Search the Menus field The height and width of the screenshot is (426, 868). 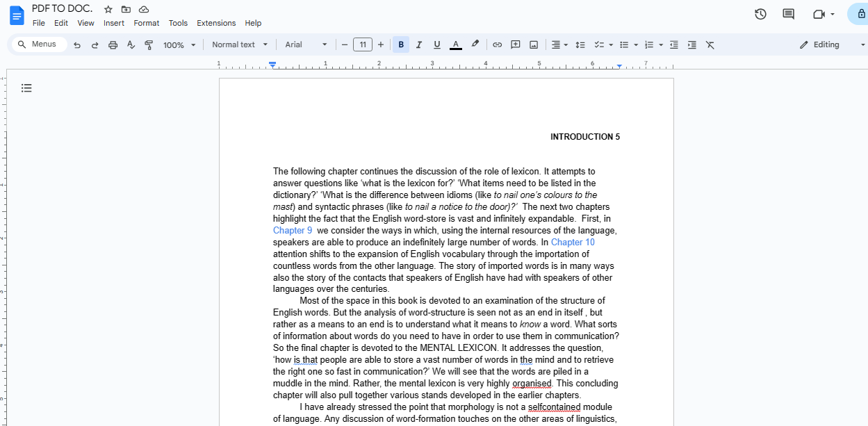40,44
